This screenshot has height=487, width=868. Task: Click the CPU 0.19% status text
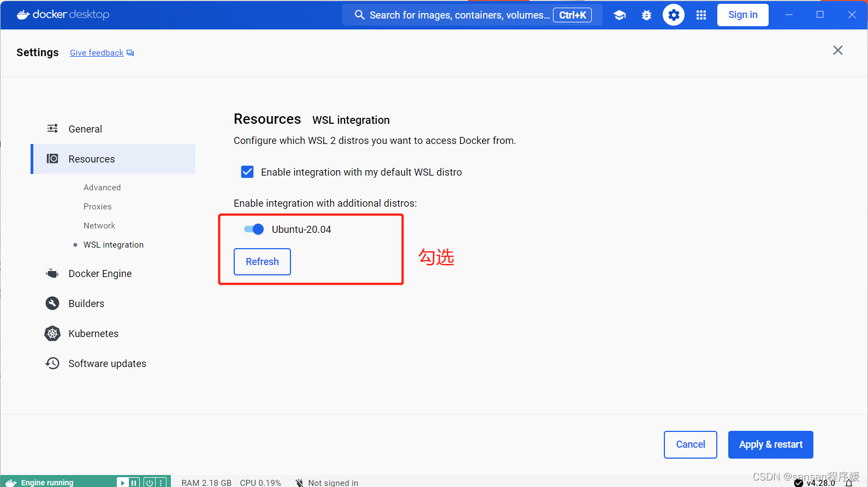point(260,483)
